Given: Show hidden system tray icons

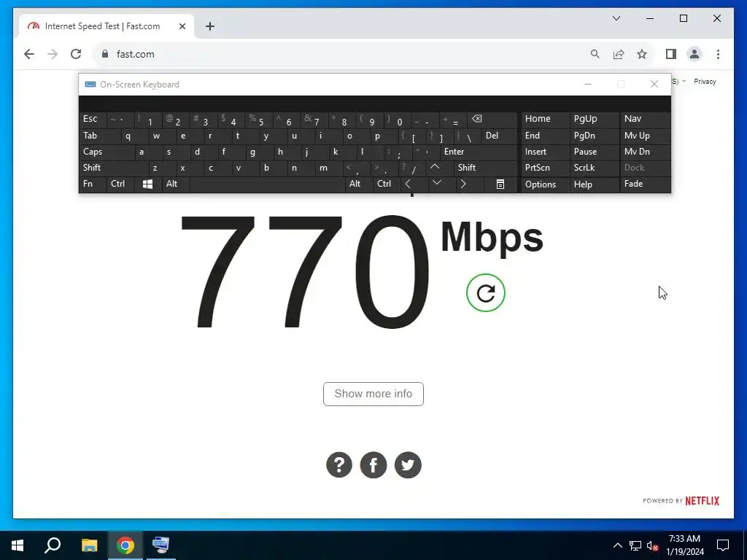Looking at the screenshot, I should click(617, 545).
